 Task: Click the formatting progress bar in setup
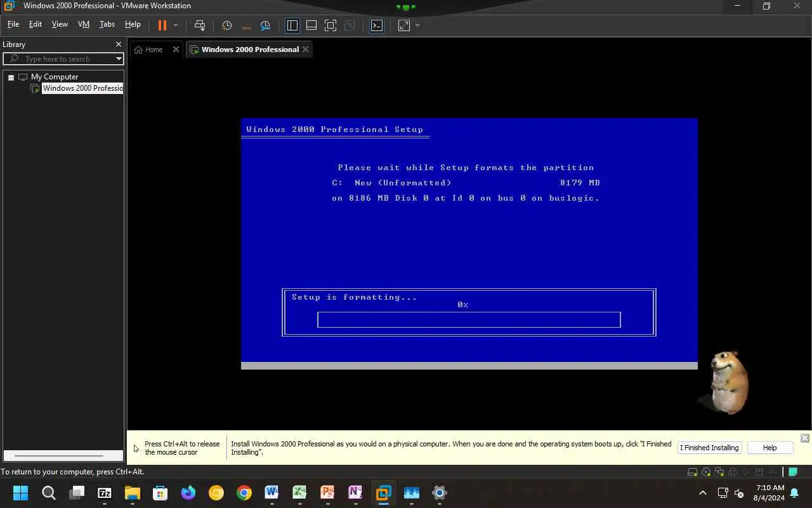click(x=469, y=319)
